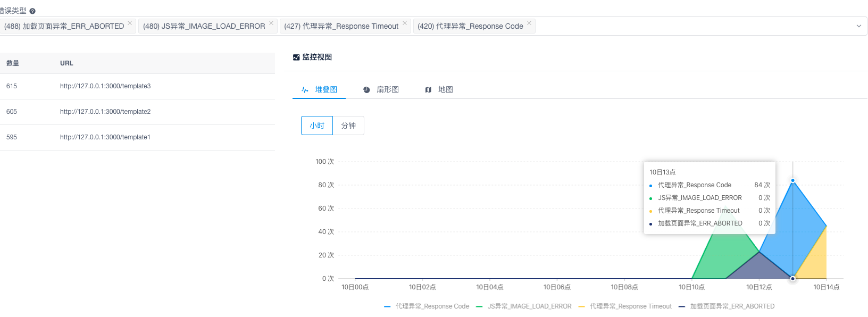Screen dimensions: 868x317
Task: Click the 100 次 y-axis label
Action: pos(324,162)
